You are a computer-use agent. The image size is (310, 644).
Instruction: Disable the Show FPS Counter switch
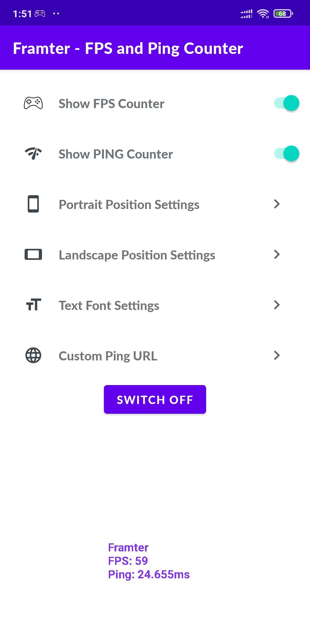[286, 103]
